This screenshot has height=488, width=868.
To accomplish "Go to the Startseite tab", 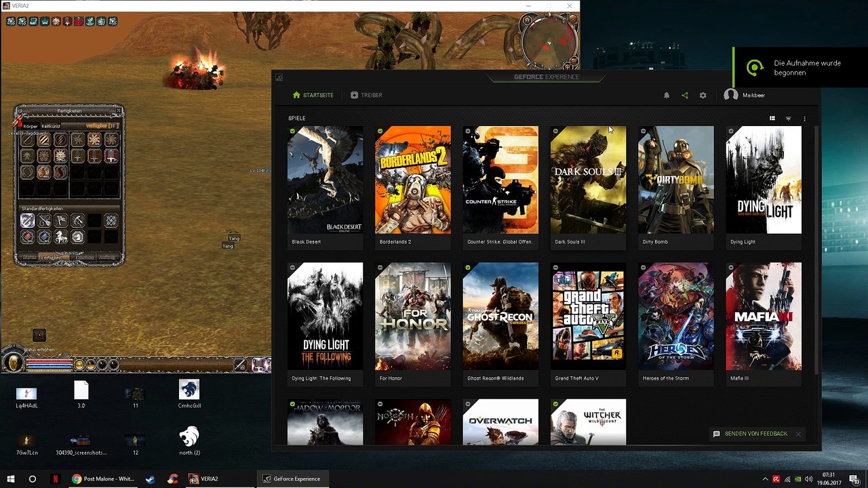I will [x=313, y=96].
